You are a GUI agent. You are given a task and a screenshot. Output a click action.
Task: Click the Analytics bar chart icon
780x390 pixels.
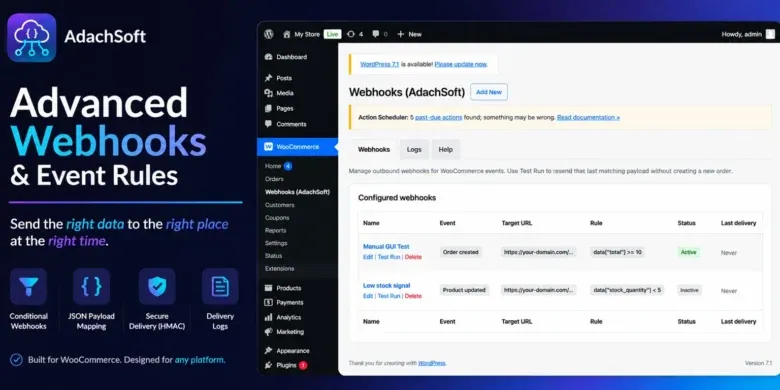click(x=269, y=317)
